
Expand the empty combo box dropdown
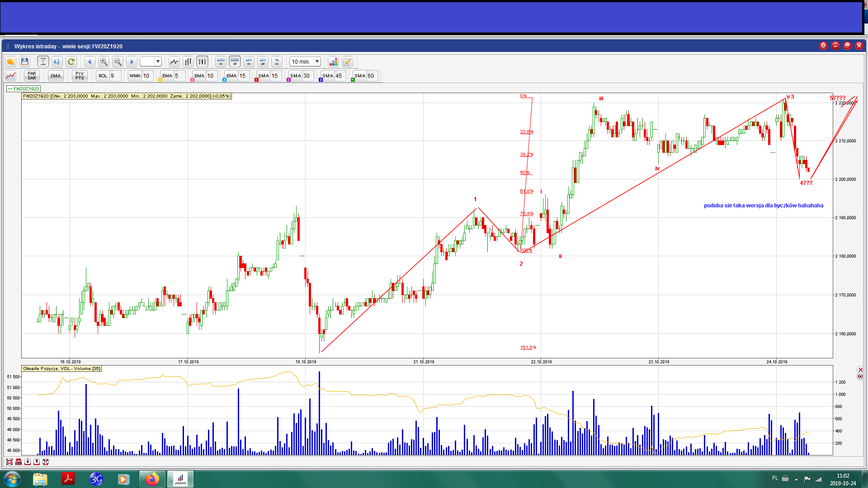(158, 61)
